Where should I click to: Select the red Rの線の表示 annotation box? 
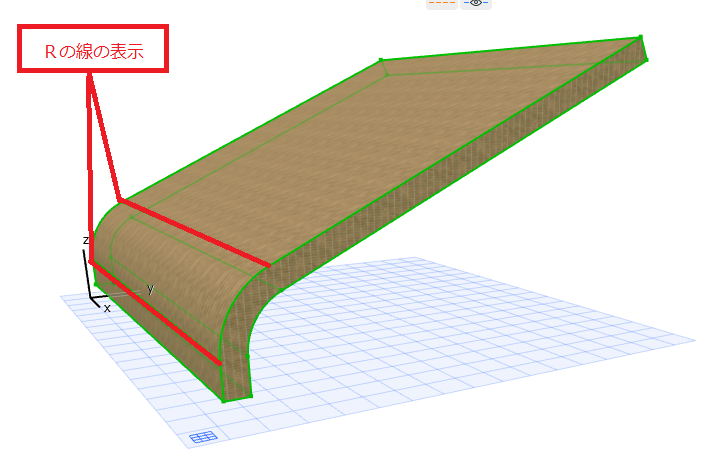click(x=93, y=49)
